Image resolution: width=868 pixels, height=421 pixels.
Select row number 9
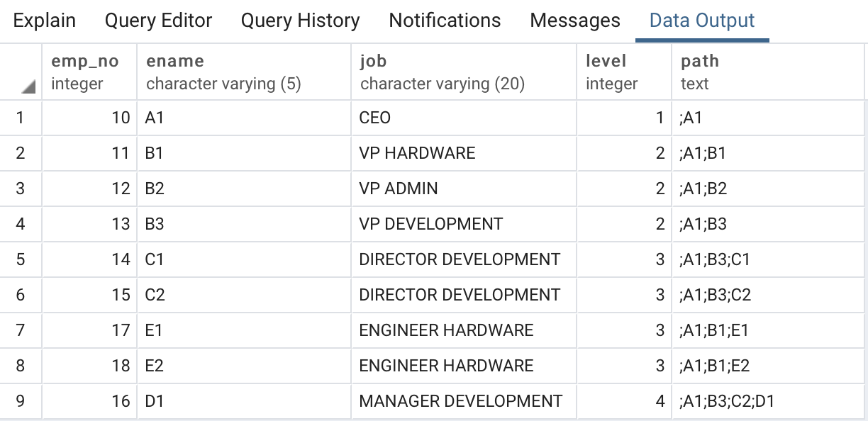tap(21, 401)
